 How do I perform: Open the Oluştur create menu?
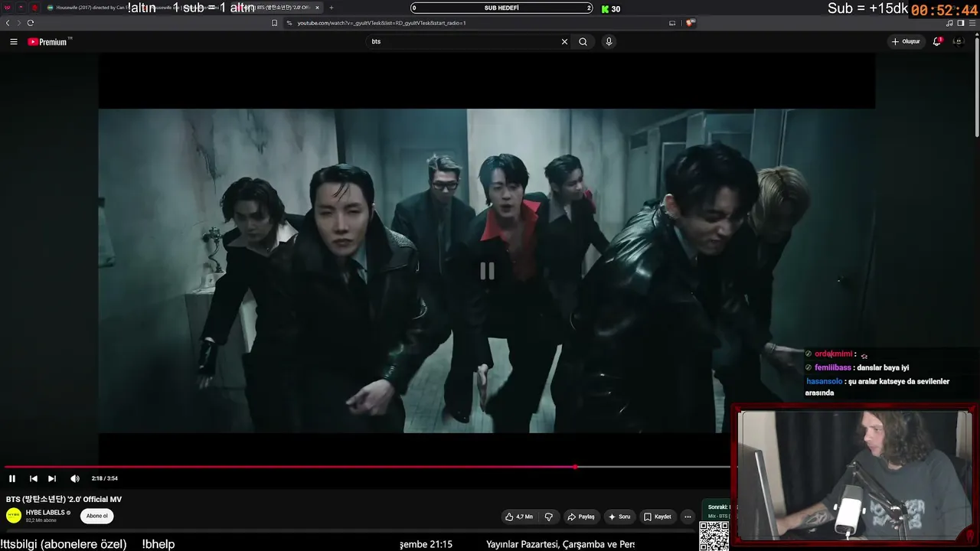[x=906, y=42]
